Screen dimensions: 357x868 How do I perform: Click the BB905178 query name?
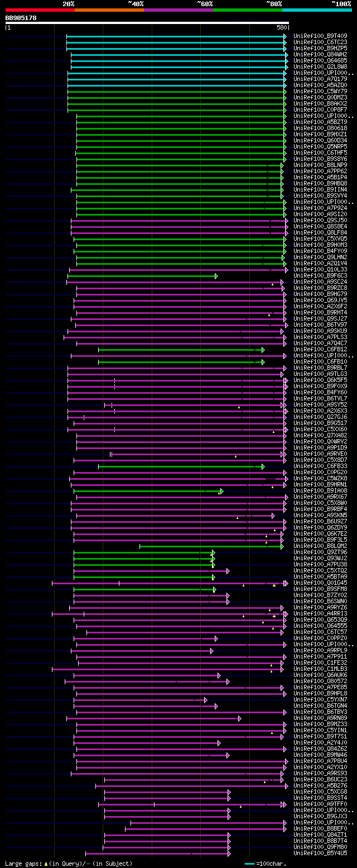pyautogui.click(x=21, y=18)
